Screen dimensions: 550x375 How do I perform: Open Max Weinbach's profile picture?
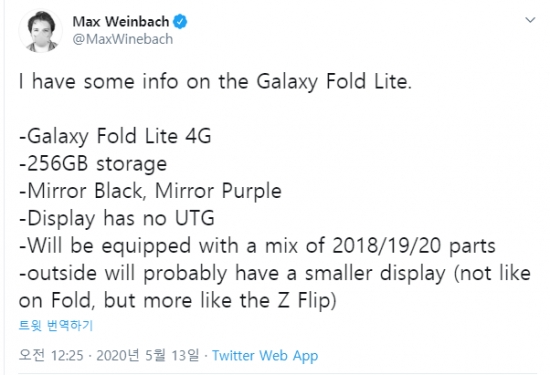click(x=41, y=31)
